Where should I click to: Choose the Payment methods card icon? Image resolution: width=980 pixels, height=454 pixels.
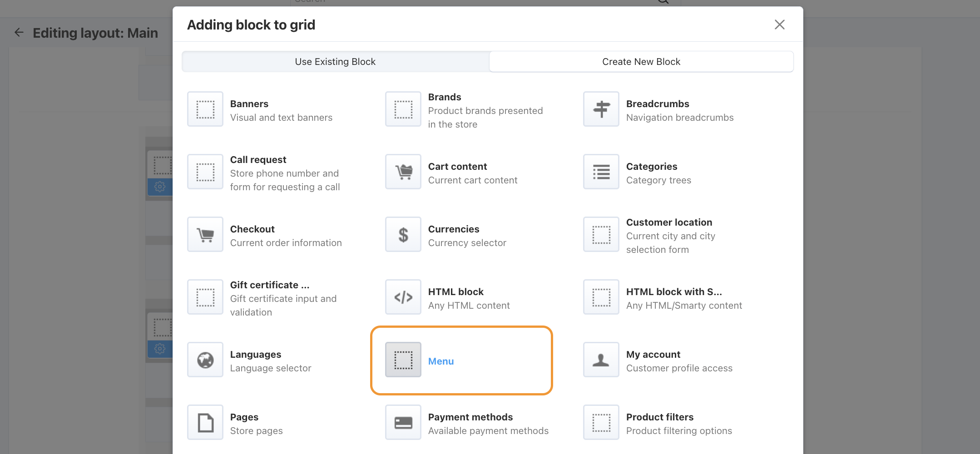403,423
